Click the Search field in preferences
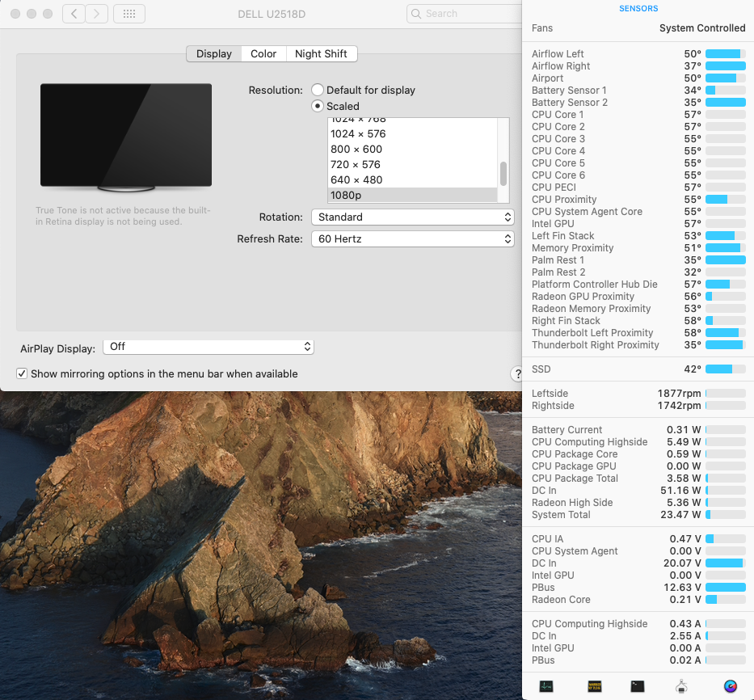This screenshot has width=754, height=700. click(x=465, y=14)
